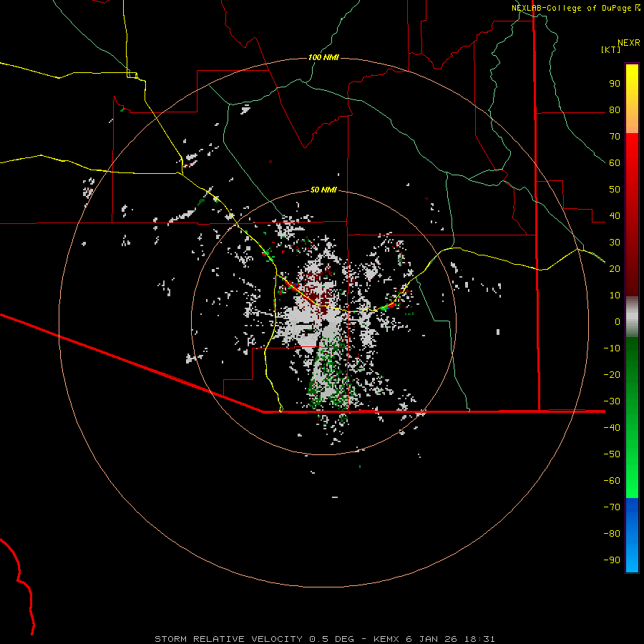Select the -90 value on velocity scale
Image resolution: width=644 pixels, height=644 pixels.
612,560
